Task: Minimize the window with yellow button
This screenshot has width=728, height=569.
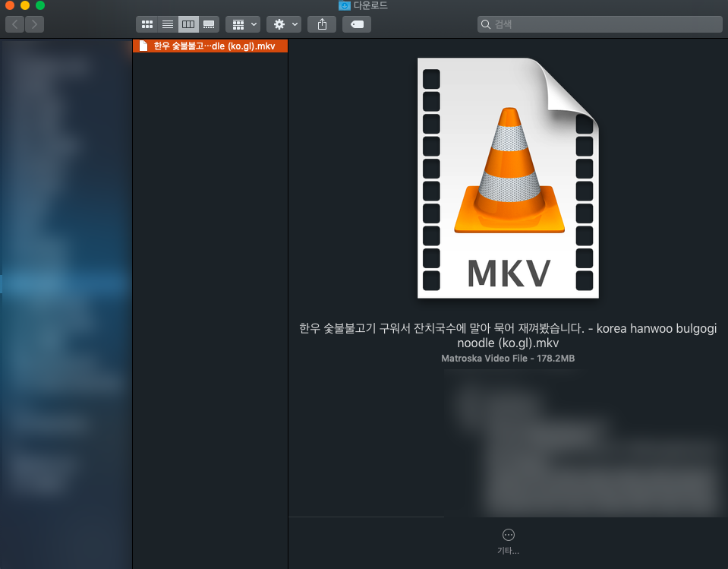Action: [x=25, y=5]
